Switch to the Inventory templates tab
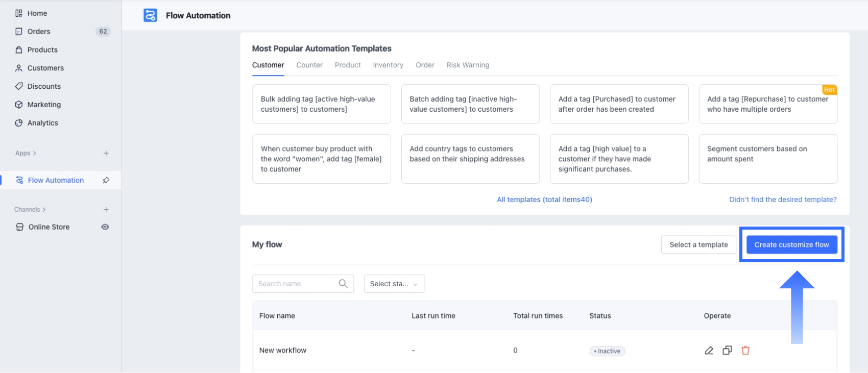 (x=388, y=65)
